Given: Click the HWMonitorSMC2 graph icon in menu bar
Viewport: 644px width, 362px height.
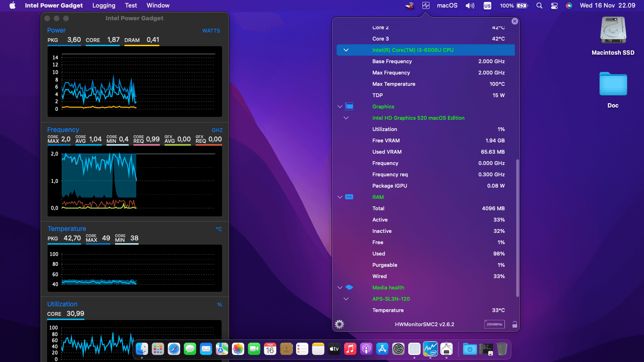Looking at the screenshot, I should pyautogui.click(x=426, y=6).
